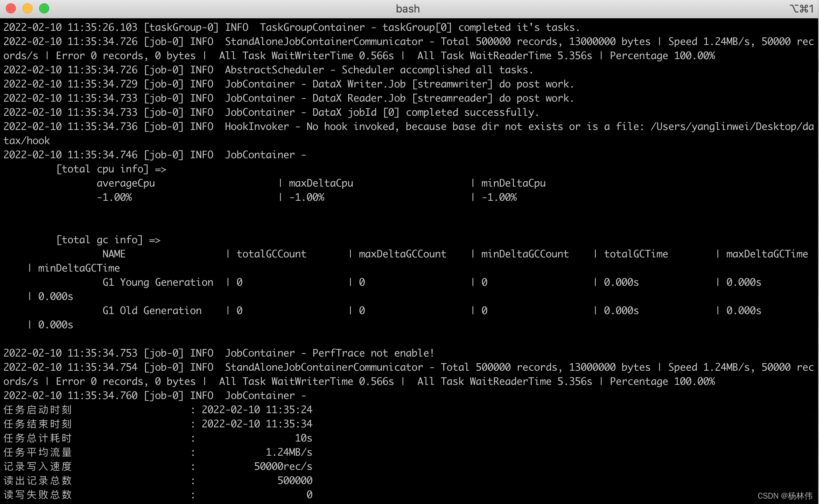This screenshot has height=504, width=819.
Task: Click the 'G1 Old Generation' row name
Action: tap(152, 311)
